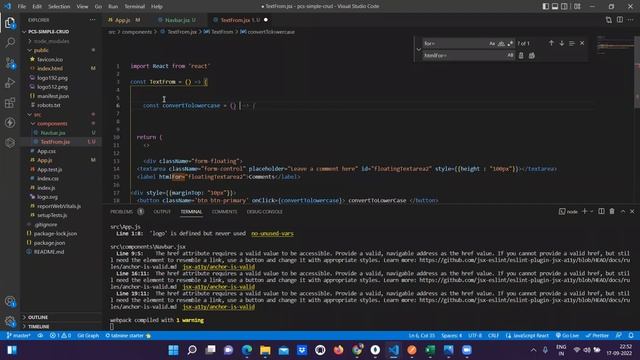This screenshot has height=360, width=640.
Task: Toggle primary sidebar layout button
Action: 546,6
